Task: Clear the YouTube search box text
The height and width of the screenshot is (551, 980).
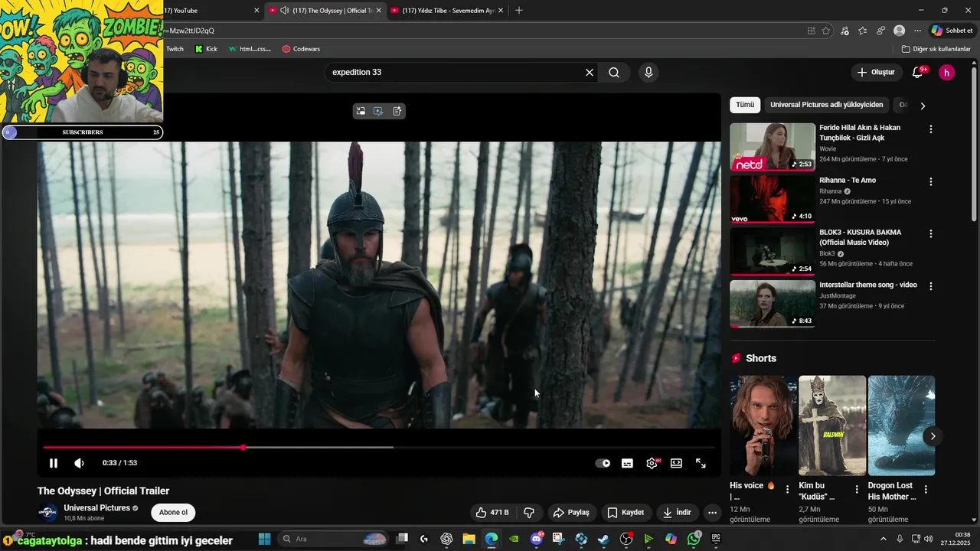Action: pos(590,73)
